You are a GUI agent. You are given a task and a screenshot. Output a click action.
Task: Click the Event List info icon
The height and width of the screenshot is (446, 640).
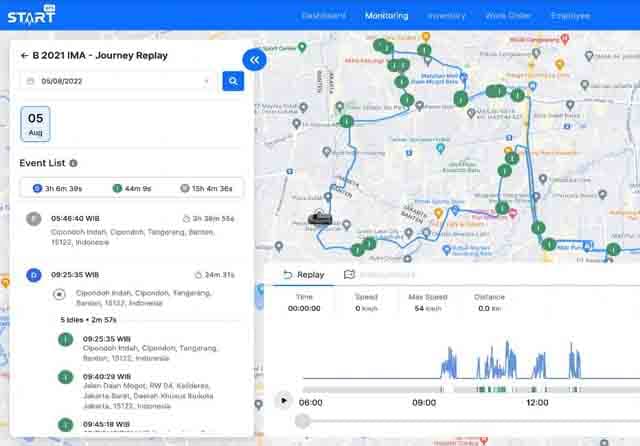[74, 163]
